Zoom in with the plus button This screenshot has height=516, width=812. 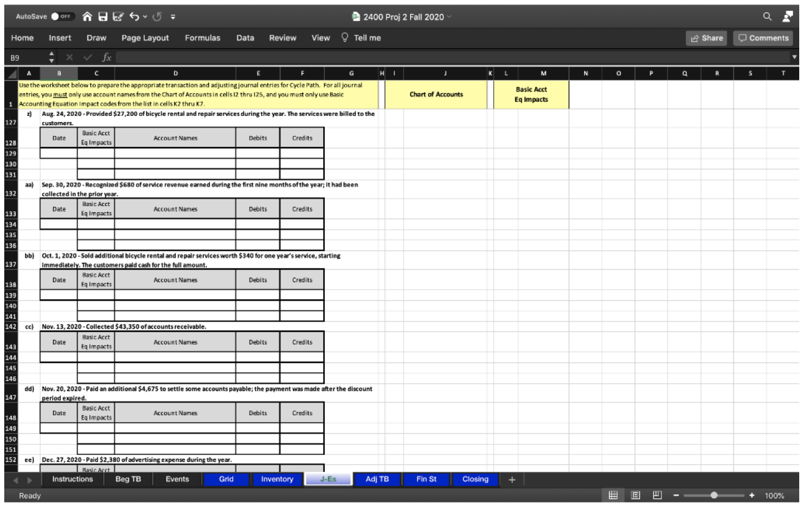click(753, 496)
